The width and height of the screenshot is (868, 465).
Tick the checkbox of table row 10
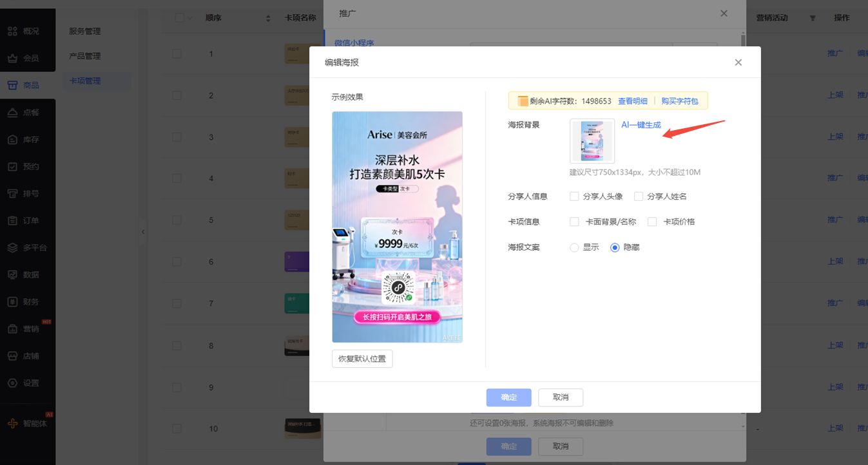point(177,428)
